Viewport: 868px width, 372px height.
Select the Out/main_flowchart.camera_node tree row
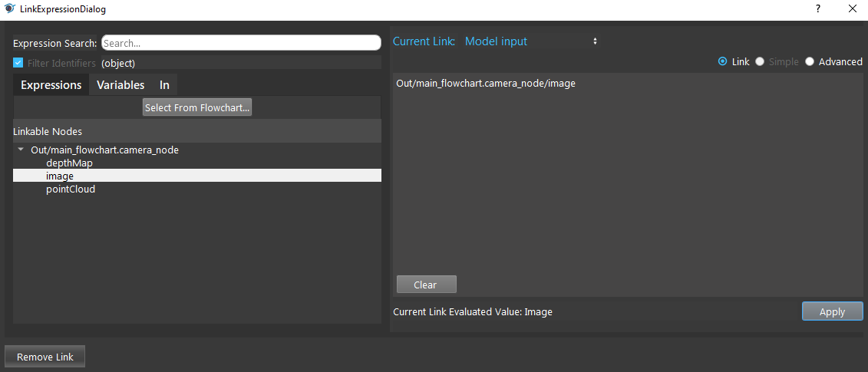point(197,150)
